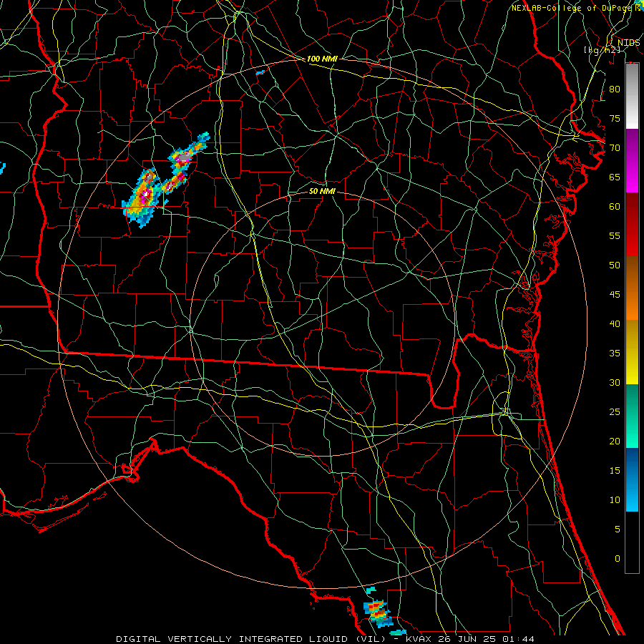Click the gray-white segment of the color scale
644x644 pixels.
[x=632, y=96]
